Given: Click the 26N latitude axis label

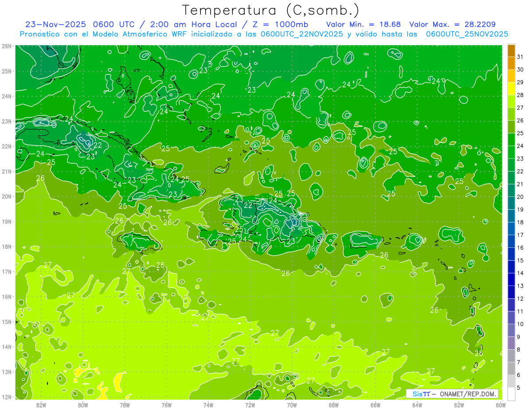Looking at the screenshot, I should [x=7, y=46].
